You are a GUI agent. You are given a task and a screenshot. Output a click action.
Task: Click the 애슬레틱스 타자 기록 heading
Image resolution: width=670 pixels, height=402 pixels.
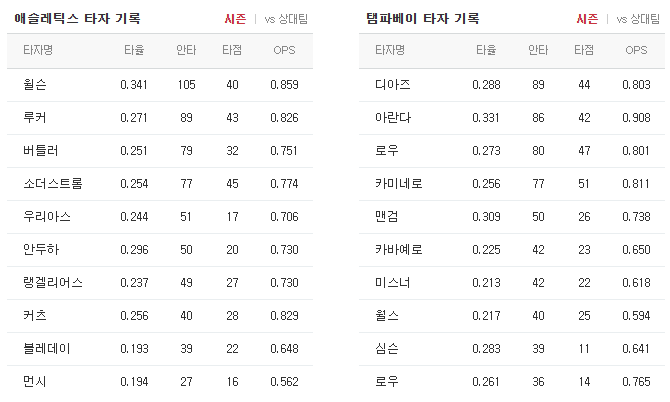click(77, 19)
